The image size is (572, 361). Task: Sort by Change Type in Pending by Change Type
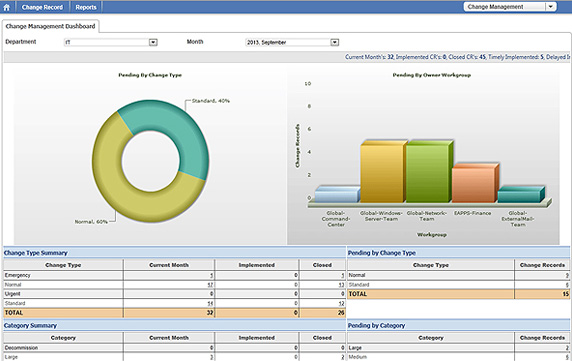coord(431,265)
